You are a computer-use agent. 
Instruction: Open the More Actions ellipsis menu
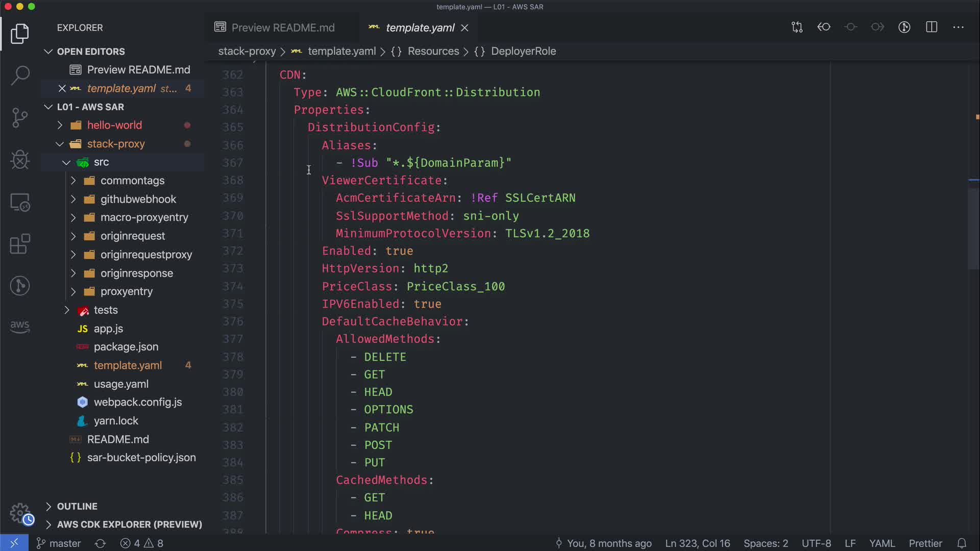pos(958,27)
